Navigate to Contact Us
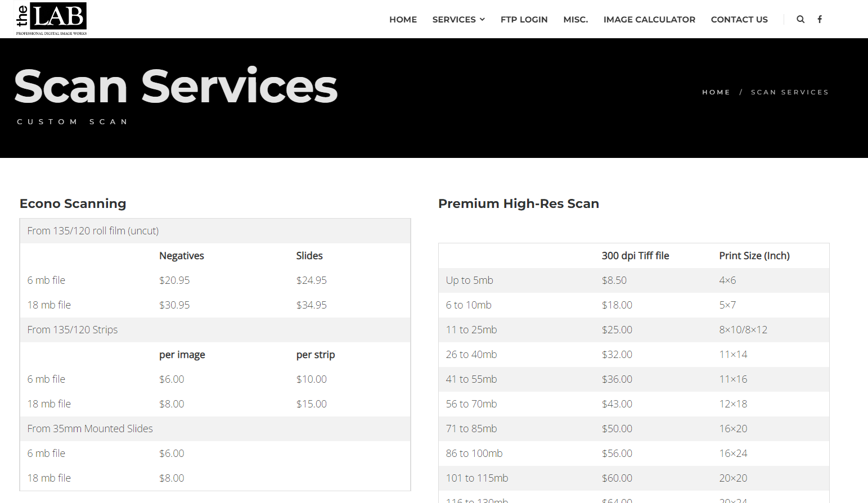Viewport: 868px width, 503px height. pyautogui.click(x=739, y=20)
